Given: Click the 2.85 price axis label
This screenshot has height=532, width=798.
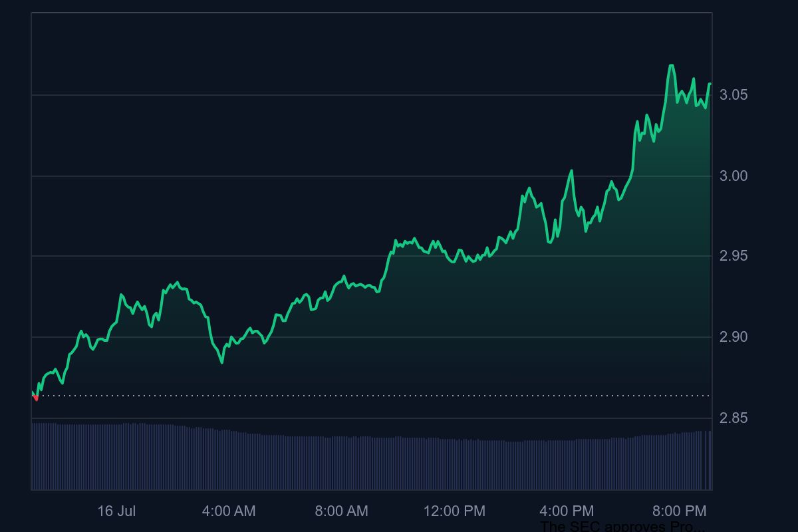Looking at the screenshot, I should [x=733, y=418].
